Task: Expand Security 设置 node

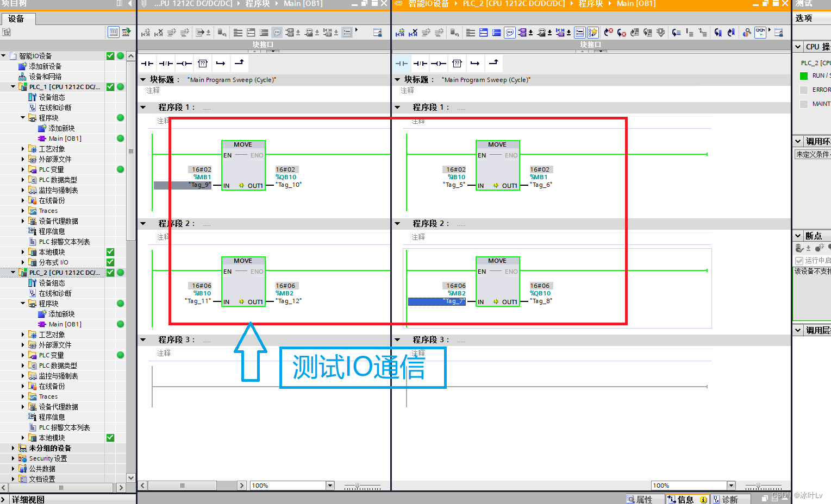Action: pos(13,458)
